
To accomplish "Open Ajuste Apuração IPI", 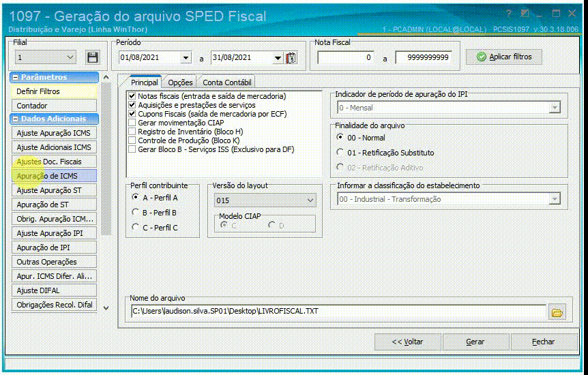I will coord(55,233).
